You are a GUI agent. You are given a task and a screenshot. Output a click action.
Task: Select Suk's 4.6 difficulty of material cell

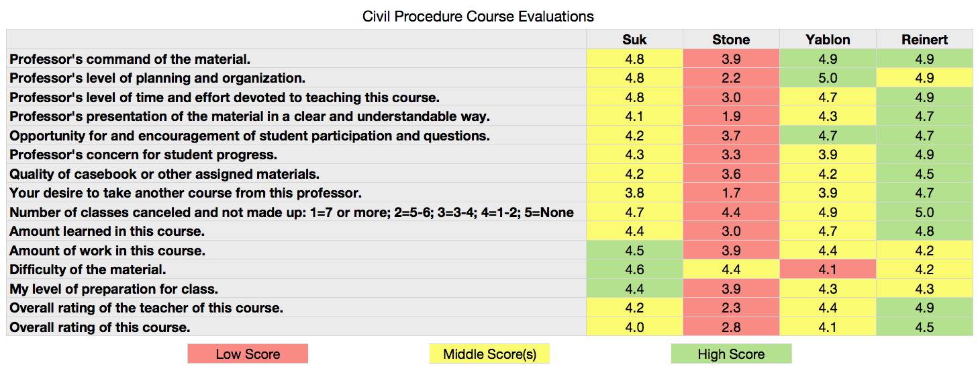tap(634, 270)
